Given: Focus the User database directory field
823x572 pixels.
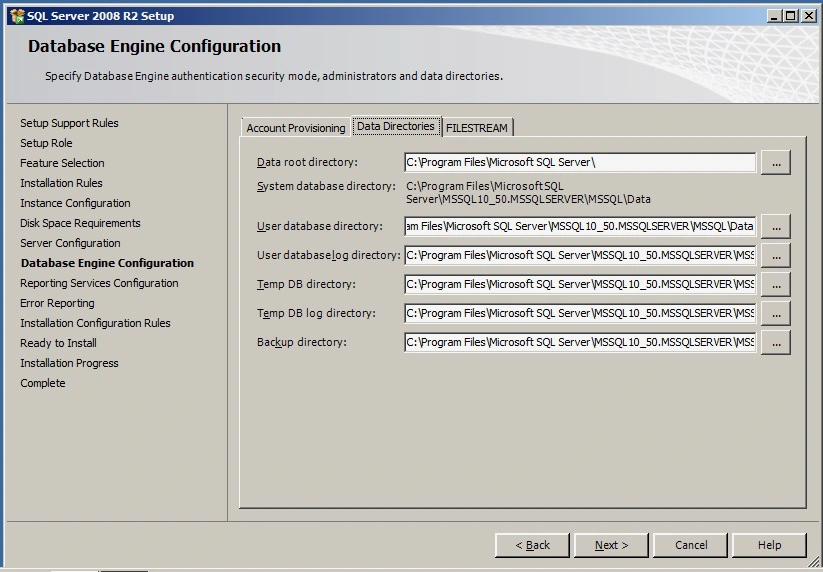Looking at the screenshot, I should pos(580,227).
